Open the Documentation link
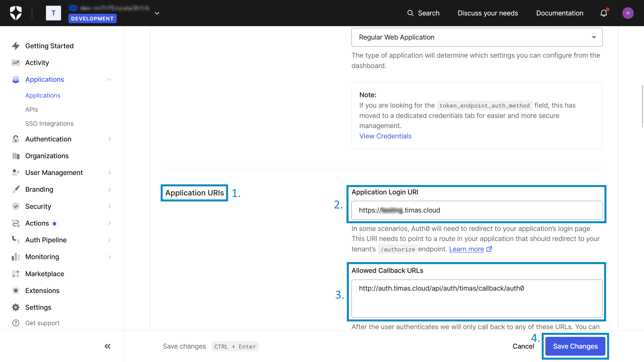 tap(559, 13)
